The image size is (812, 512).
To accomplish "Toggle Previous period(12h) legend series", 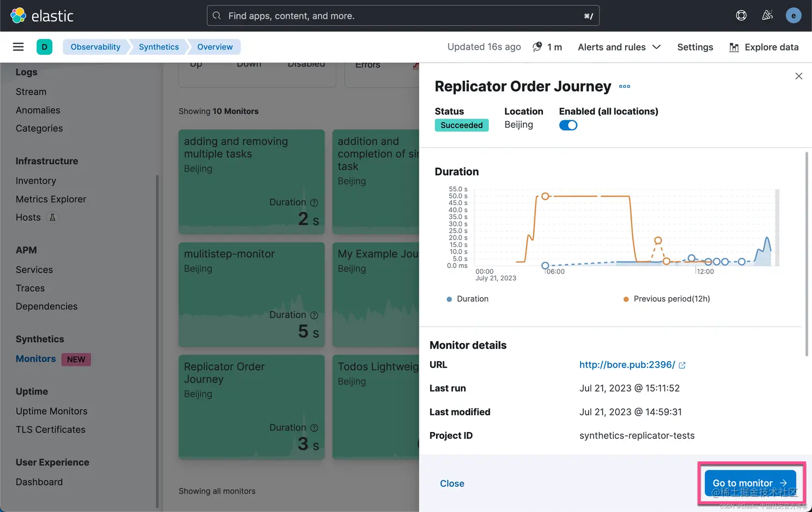I will click(666, 299).
